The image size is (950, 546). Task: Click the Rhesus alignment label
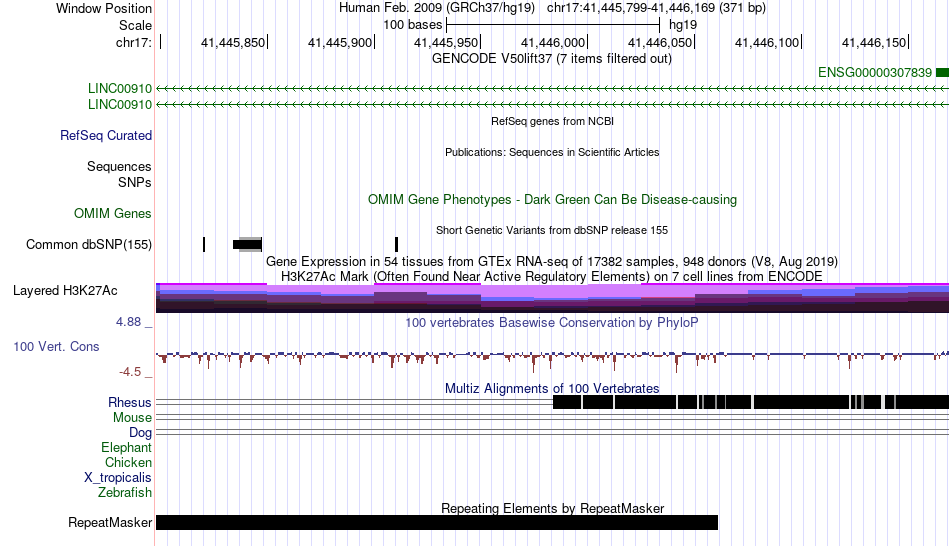130,402
